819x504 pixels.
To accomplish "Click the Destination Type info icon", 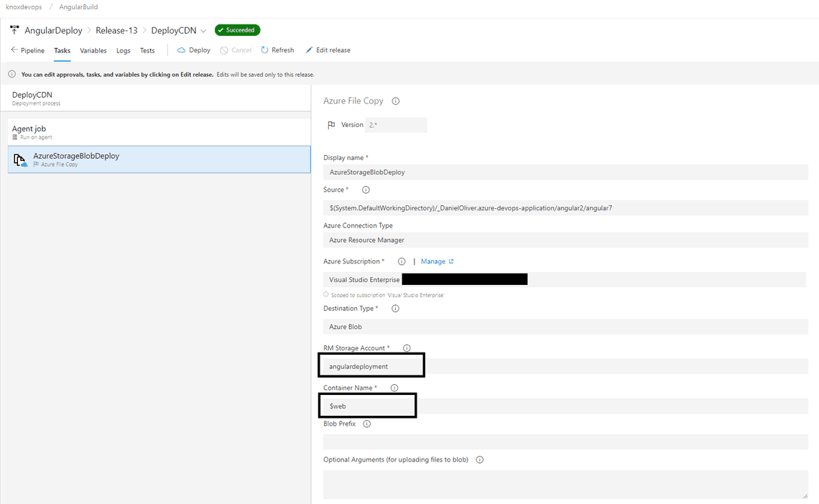I will pos(394,308).
